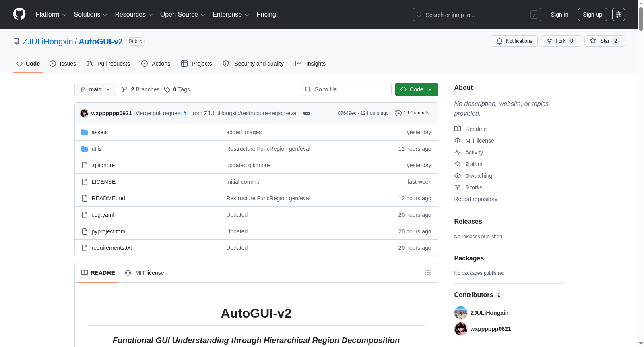Screen dimensions: 644x347
Task: Click the README.md file icon
Action: (85, 198)
